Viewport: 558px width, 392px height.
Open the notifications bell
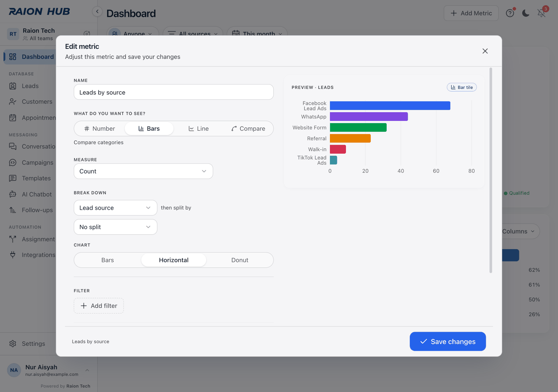(541, 13)
